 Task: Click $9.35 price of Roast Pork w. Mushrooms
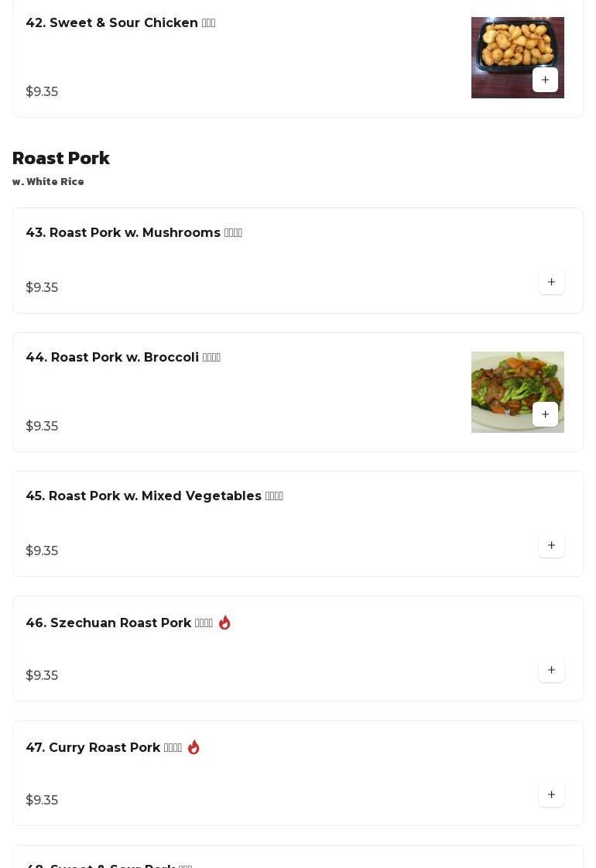click(42, 287)
